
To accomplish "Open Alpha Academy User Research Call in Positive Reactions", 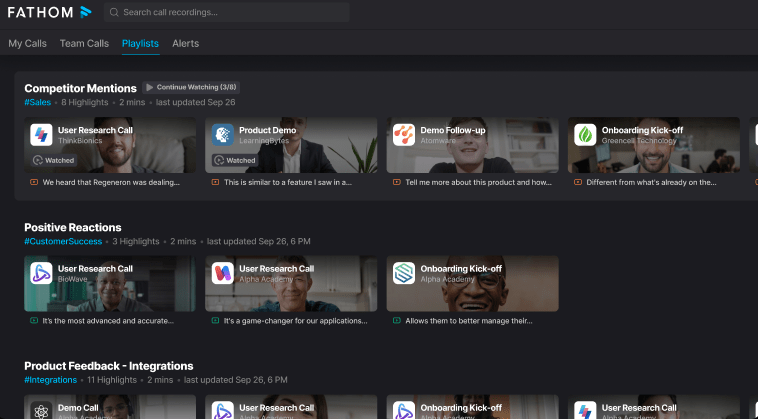I will pos(291,284).
